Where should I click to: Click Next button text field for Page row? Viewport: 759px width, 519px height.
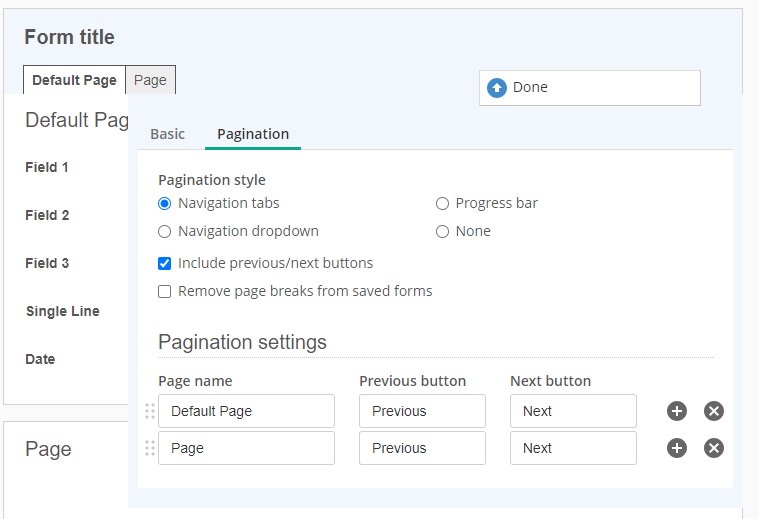point(573,448)
